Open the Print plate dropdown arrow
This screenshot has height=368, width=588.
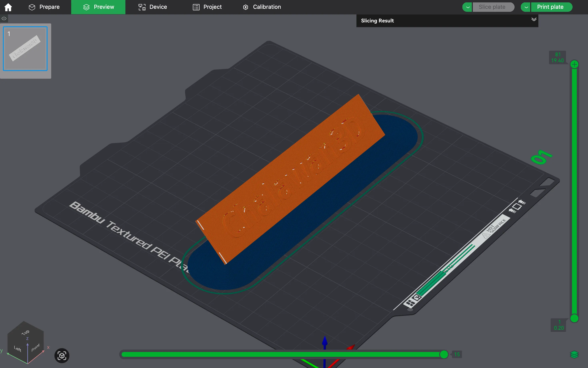[x=526, y=7]
